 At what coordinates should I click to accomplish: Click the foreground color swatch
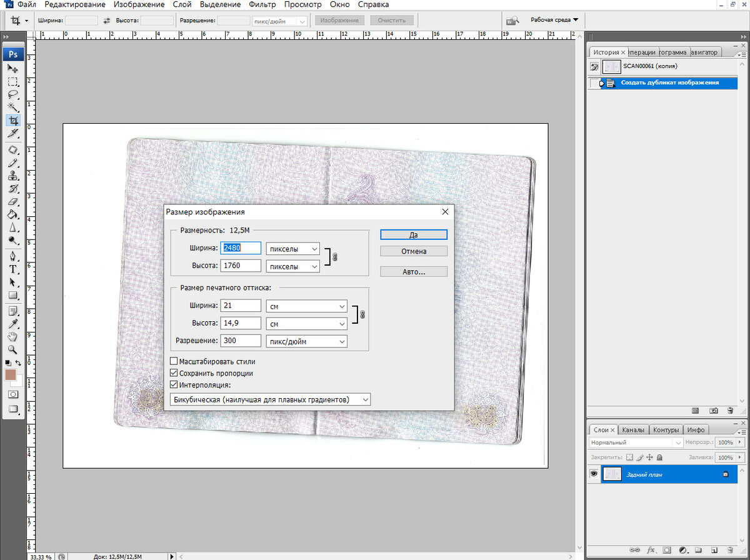pyautogui.click(x=10, y=374)
